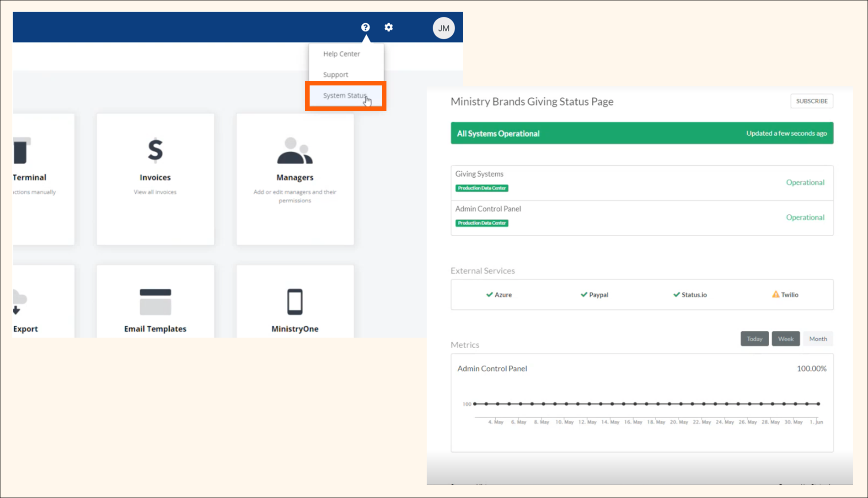
Task: Click the Azure external service status
Action: 499,295
